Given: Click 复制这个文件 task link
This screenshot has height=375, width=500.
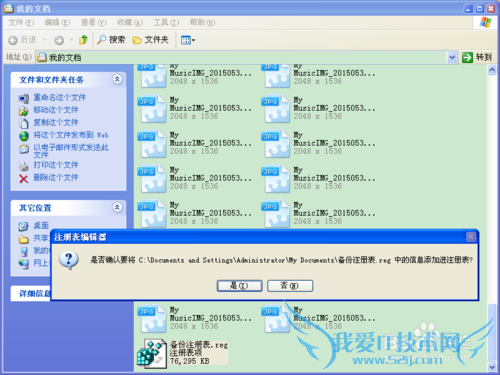Looking at the screenshot, I should point(56,122).
